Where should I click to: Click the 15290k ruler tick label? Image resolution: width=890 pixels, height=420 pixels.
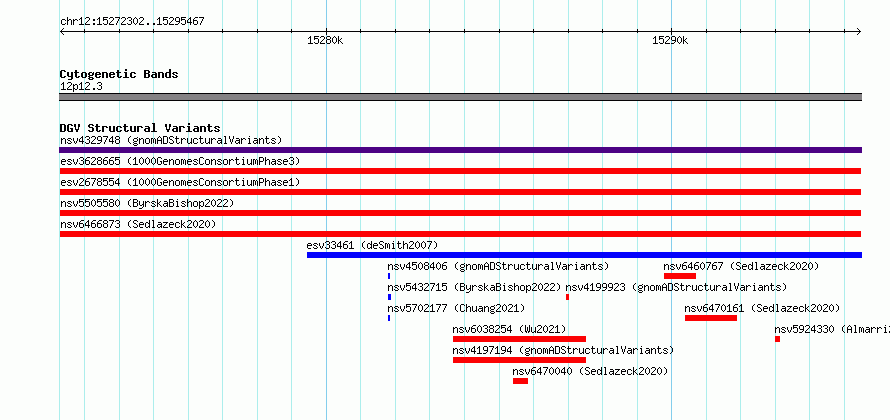tap(670, 40)
